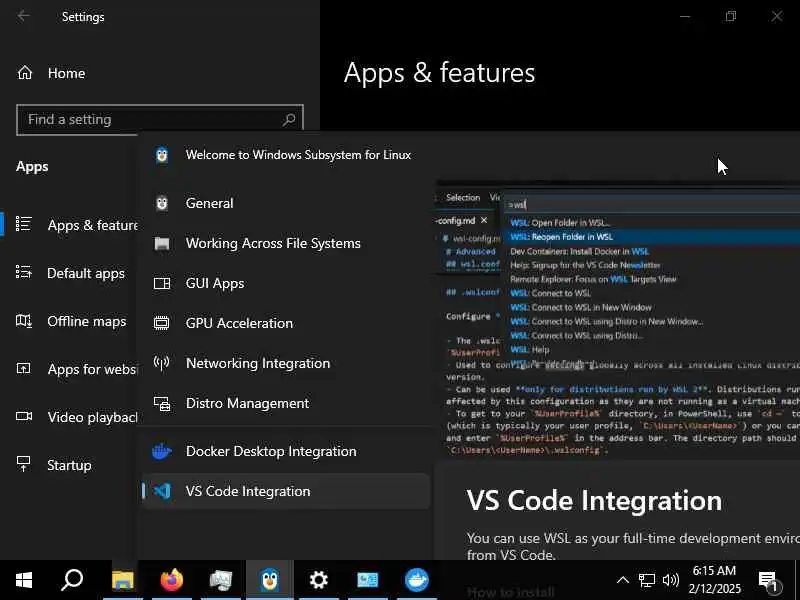Click the volume speaker tray icon
The image size is (800, 600).
pos(670,580)
